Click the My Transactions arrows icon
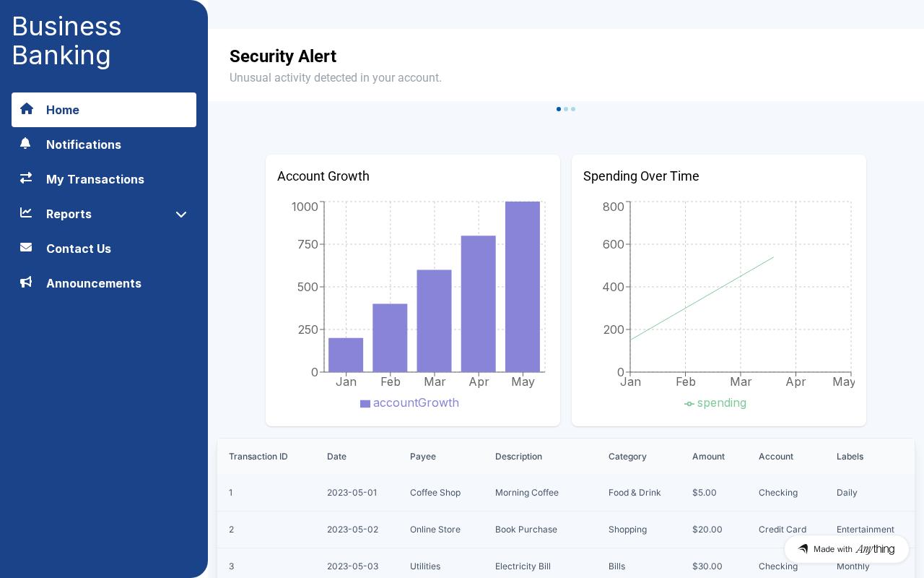 [x=26, y=178]
